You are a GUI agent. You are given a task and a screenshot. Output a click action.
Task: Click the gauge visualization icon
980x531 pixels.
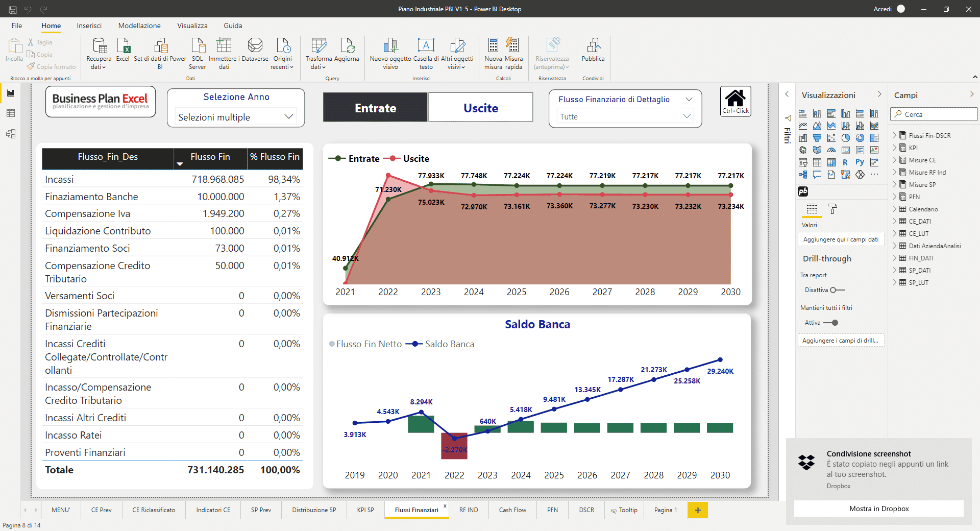click(x=831, y=150)
